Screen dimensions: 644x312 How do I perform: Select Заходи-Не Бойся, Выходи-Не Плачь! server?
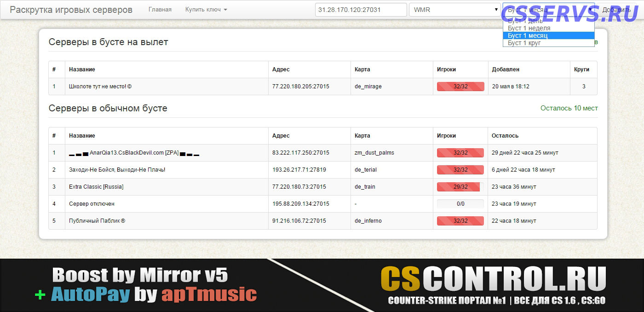pos(117,170)
